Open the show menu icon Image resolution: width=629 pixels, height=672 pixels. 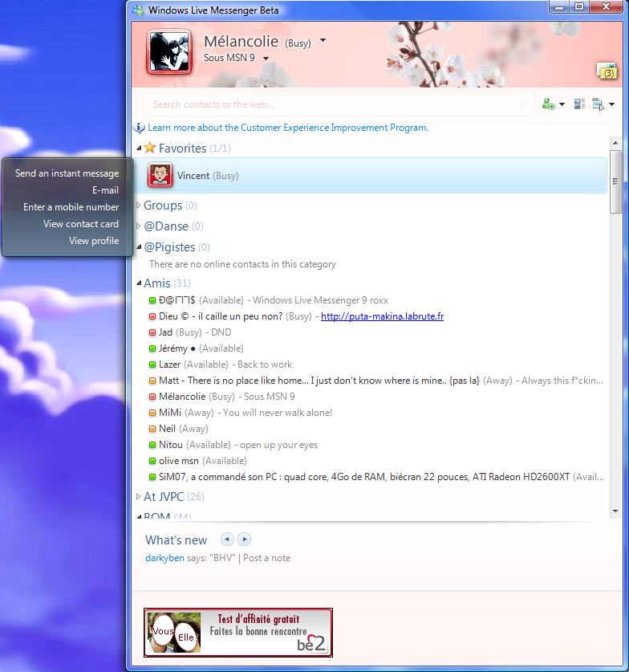(x=598, y=104)
